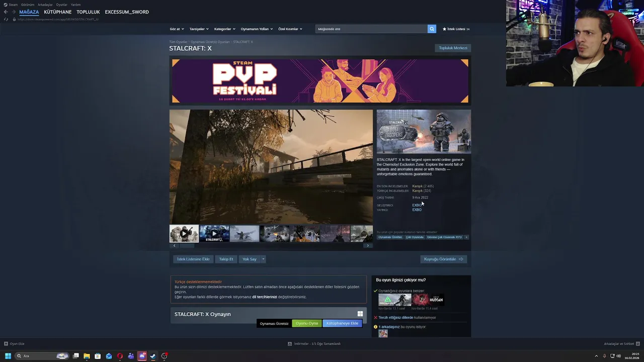Switch to the KÜTÜPHANE tab
This screenshot has width=644, height=362.
[x=58, y=12]
